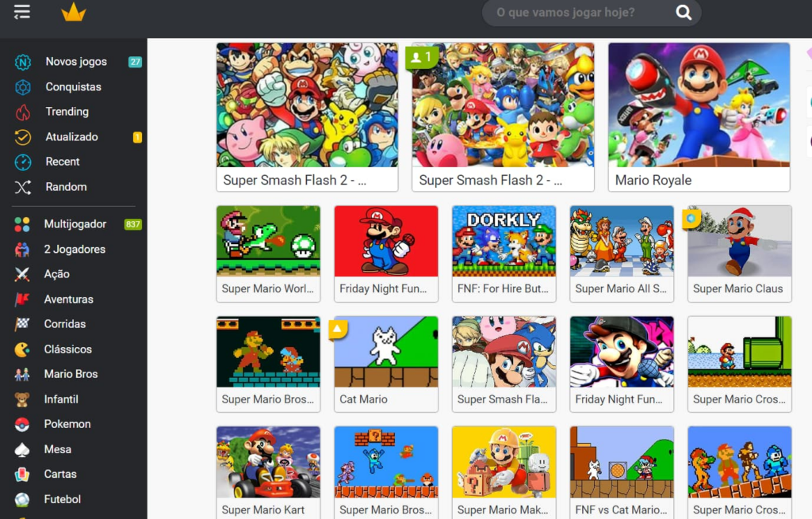Click the Mario Royale thumbnail image
The height and width of the screenshot is (519, 812).
(x=699, y=105)
